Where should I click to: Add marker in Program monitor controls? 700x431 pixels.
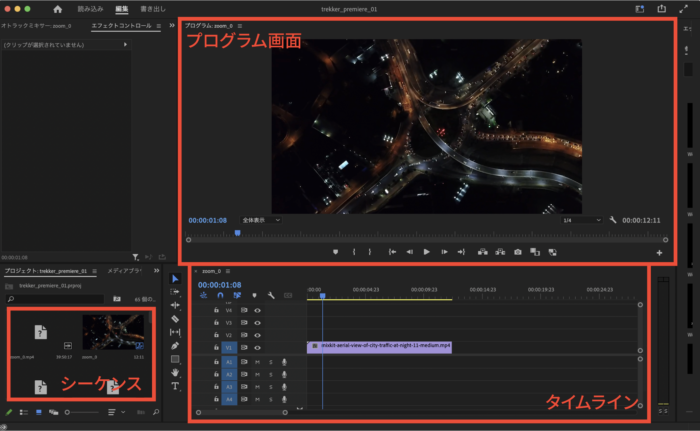[x=335, y=252]
